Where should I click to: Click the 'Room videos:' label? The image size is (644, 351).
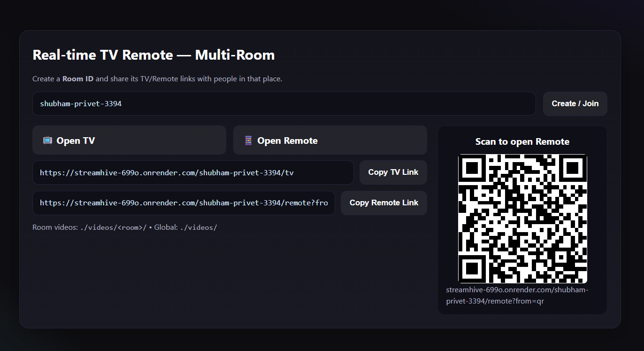point(55,227)
